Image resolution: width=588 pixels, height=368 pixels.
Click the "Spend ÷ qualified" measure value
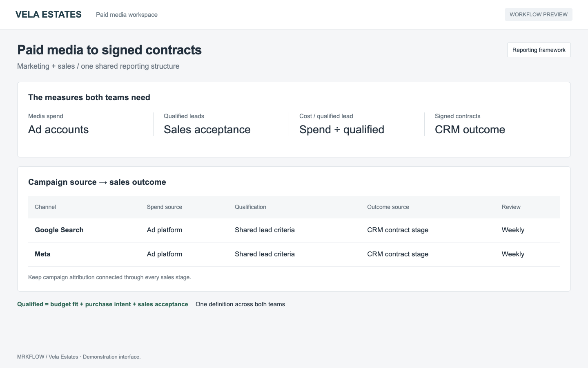[342, 130]
